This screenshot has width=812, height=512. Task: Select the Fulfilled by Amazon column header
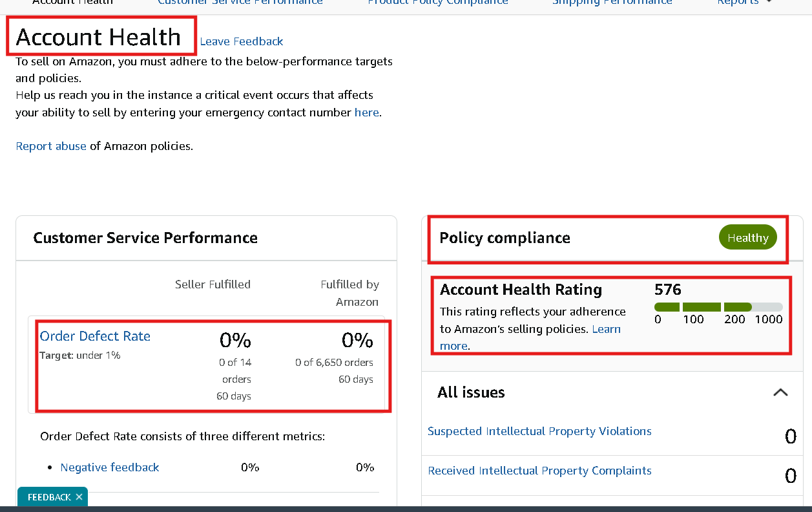pyautogui.click(x=349, y=293)
